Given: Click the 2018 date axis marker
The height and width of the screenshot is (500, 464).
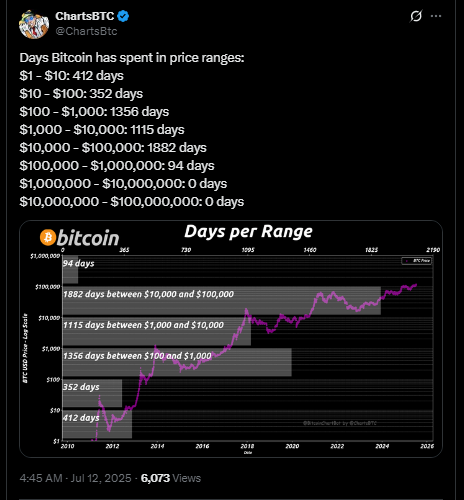Looking at the screenshot, I should [x=247, y=446].
